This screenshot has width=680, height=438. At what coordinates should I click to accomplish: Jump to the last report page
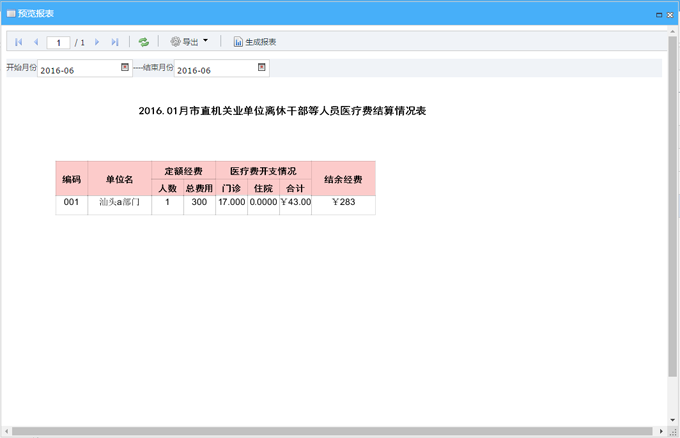(114, 42)
